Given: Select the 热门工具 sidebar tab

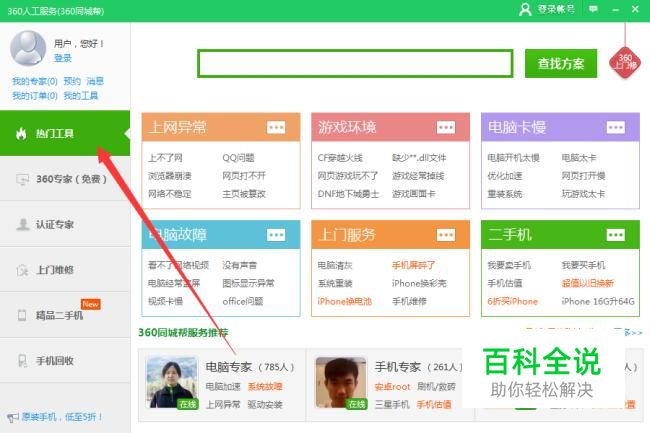Looking at the screenshot, I should tap(65, 133).
